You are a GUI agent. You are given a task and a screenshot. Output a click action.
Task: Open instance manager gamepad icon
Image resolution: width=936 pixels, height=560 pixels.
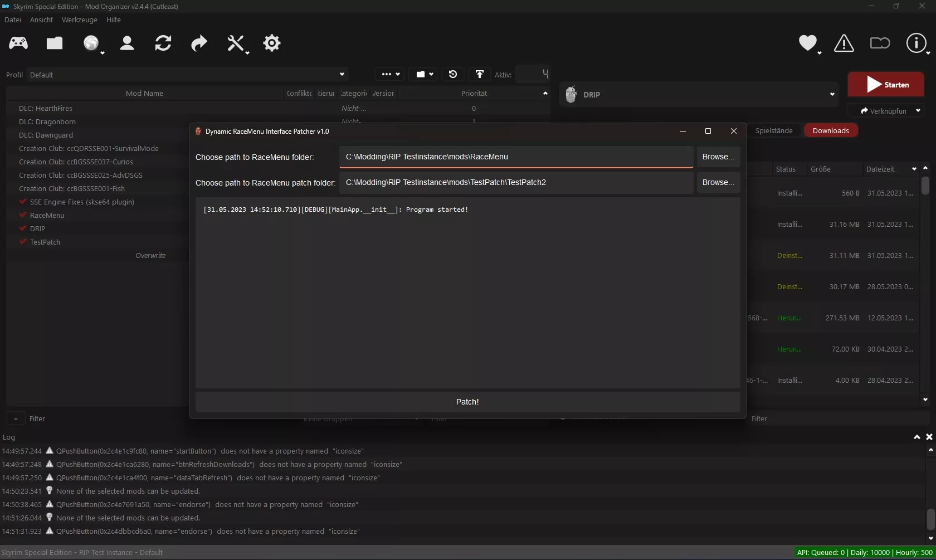point(18,43)
